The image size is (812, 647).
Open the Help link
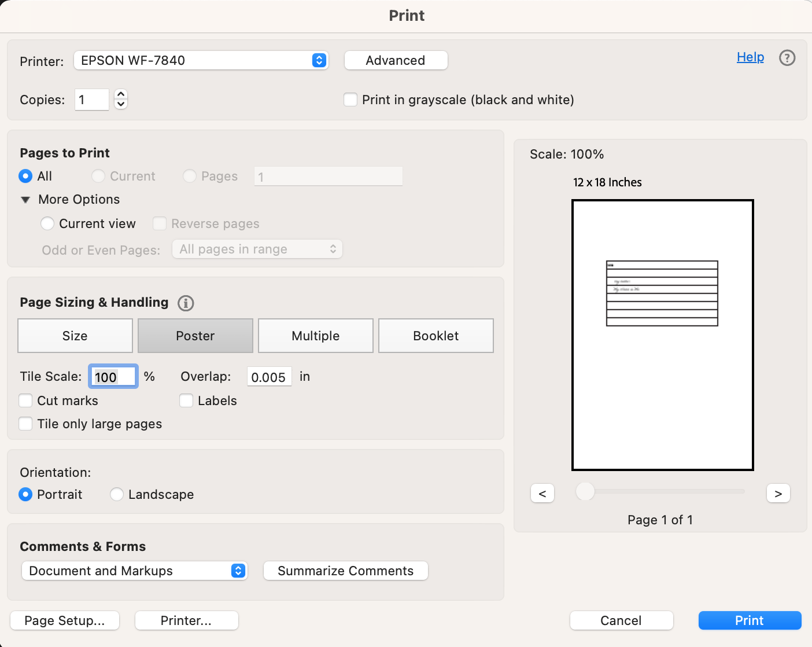pyautogui.click(x=750, y=57)
